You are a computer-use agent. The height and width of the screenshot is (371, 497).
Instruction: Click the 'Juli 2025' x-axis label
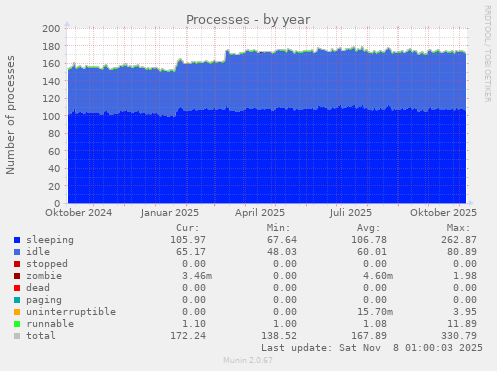click(351, 213)
